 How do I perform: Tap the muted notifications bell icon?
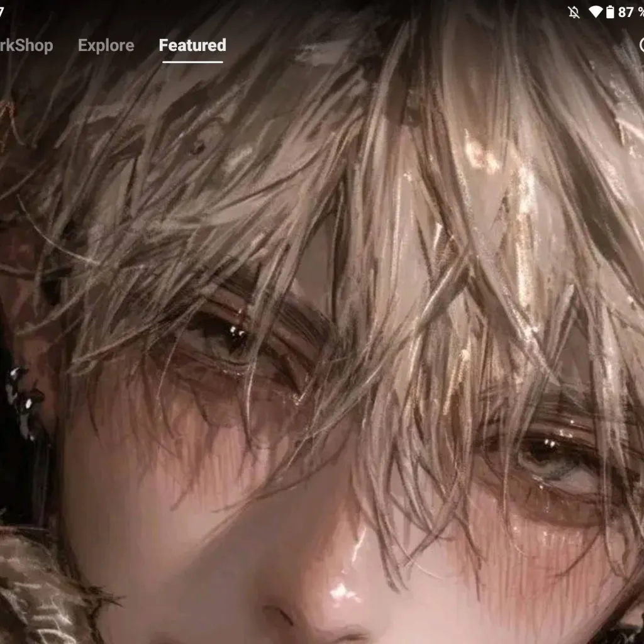pyautogui.click(x=574, y=12)
